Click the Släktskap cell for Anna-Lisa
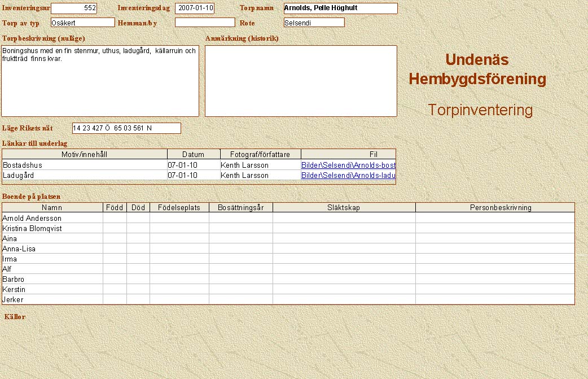 pyautogui.click(x=344, y=249)
